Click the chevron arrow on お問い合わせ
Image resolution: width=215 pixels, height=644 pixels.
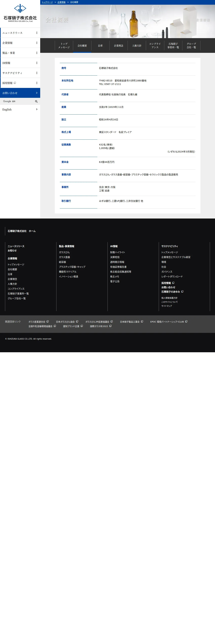tap(37, 93)
